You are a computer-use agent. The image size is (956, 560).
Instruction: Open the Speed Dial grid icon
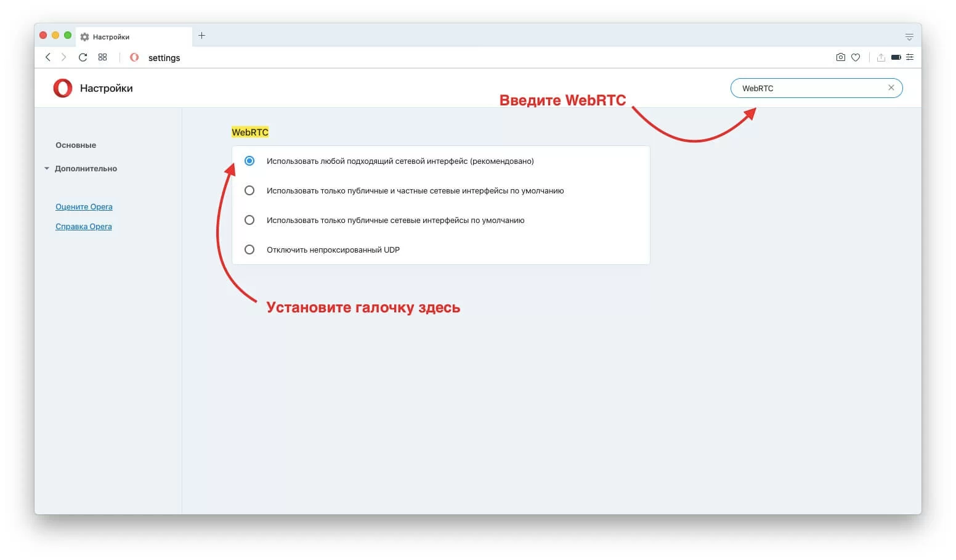[x=103, y=57]
